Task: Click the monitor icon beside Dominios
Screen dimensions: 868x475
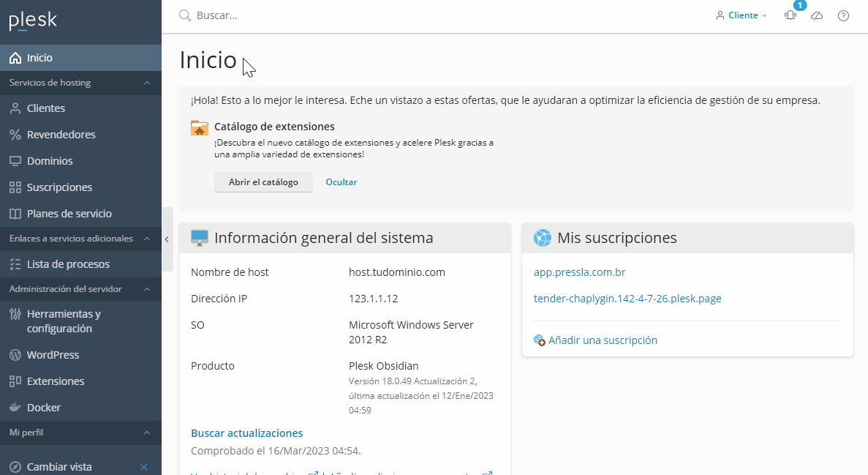Action: [x=15, y=161]
